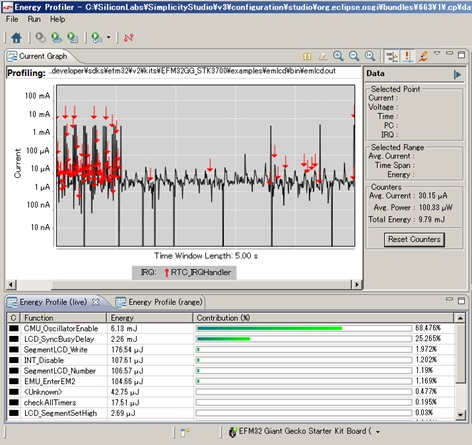Screen dimensions: 472x445
Task: Click the LCD_SyncBusyDelay color swatch
Action: (x=14, y=339)
